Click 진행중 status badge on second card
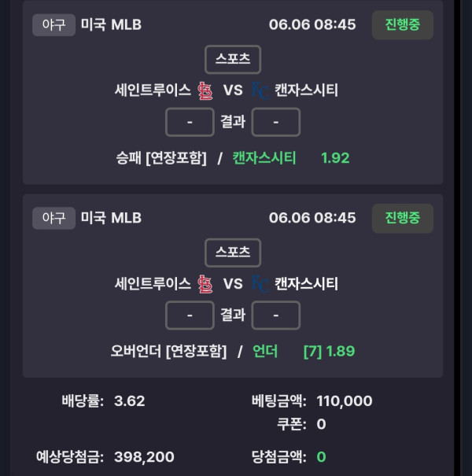 coord(403,218)
